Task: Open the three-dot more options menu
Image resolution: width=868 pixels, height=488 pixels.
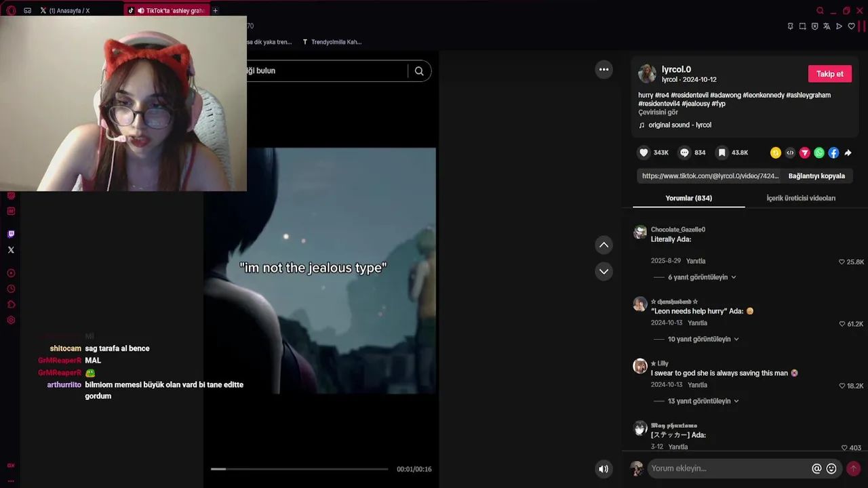Action: 604,69
